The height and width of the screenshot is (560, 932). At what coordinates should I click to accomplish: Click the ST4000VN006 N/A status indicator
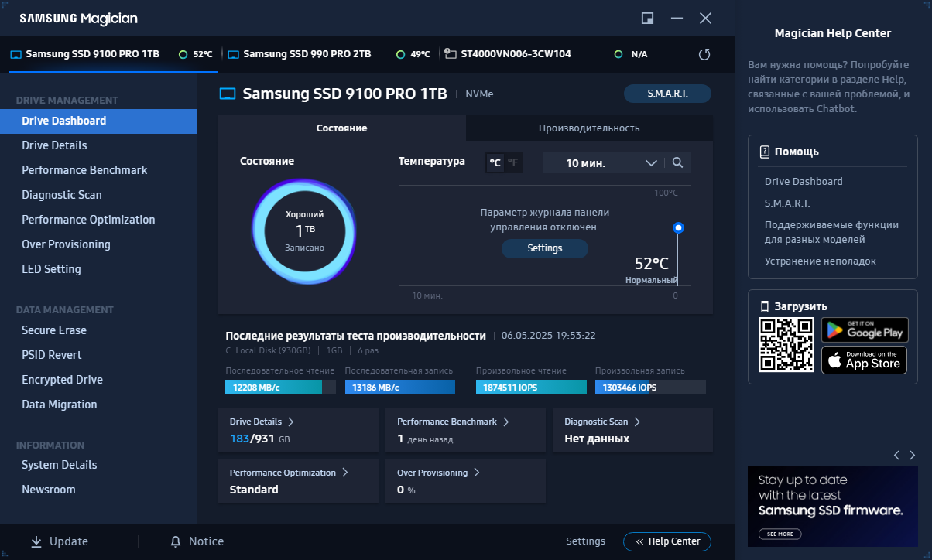pyautogui.click(x=631, y=54)
